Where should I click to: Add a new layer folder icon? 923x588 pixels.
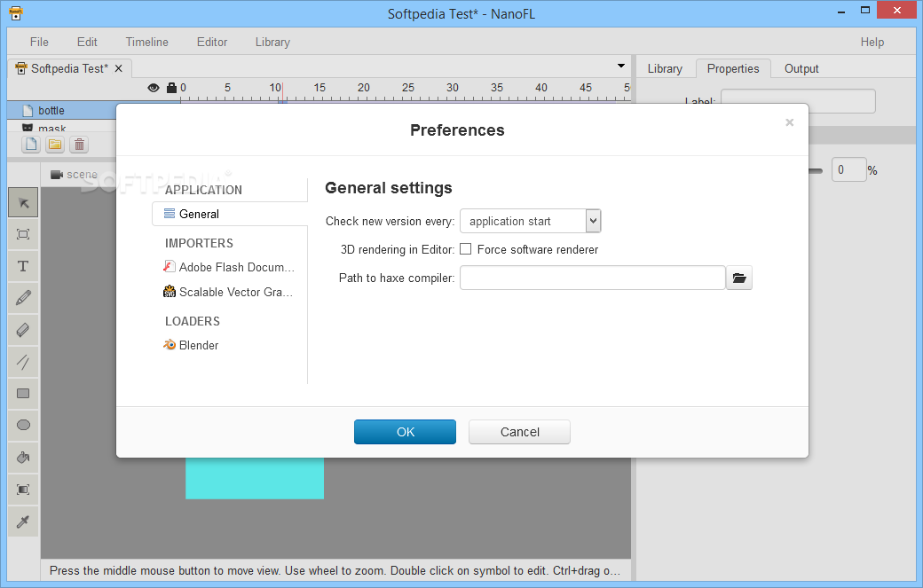(55, 144)
